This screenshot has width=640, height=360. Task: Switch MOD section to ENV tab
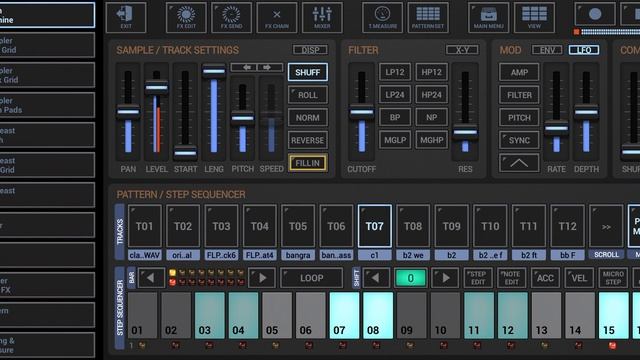coord(547,50)
